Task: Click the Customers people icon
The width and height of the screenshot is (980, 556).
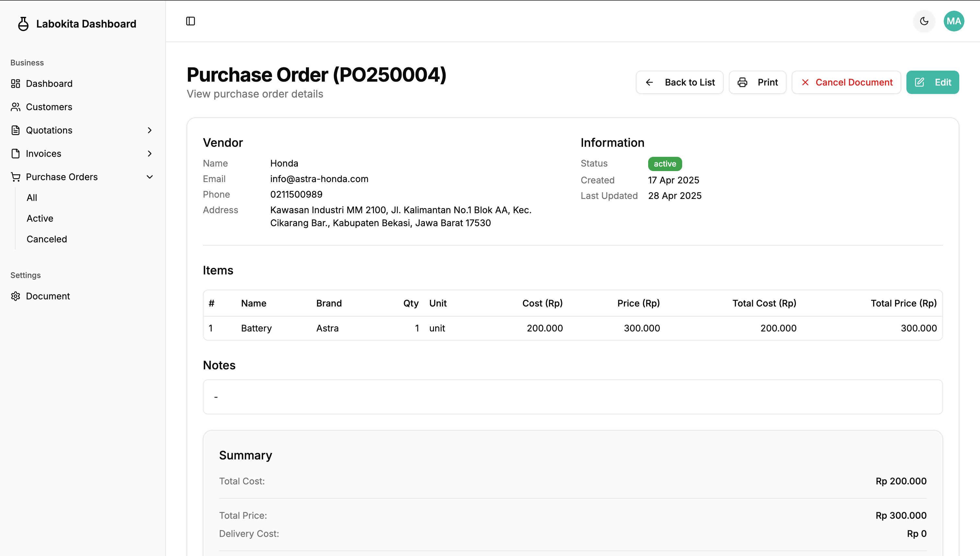Action: 15,107
